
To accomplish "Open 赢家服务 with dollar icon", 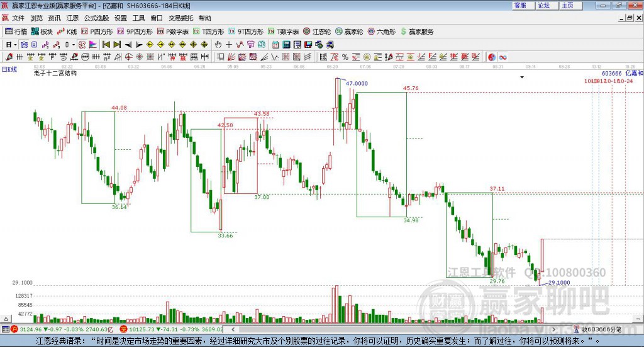I will pyautogui.click(x=417, y=31).
